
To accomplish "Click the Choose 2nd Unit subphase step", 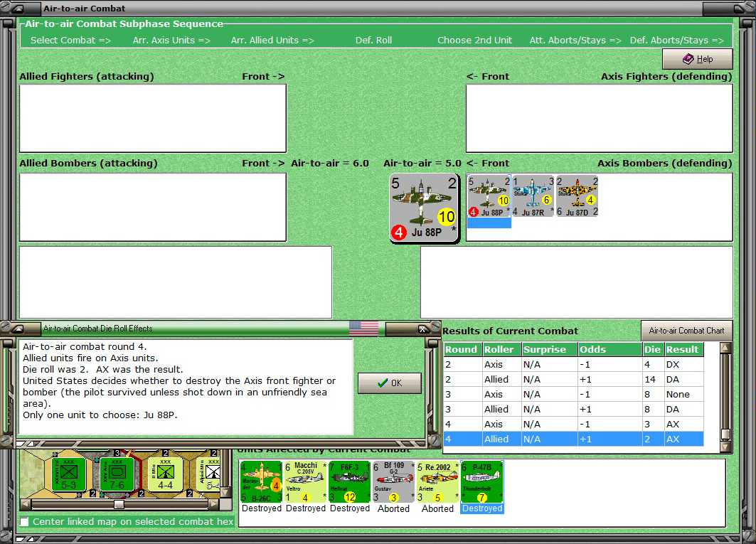I will click(x=474, y=40).
